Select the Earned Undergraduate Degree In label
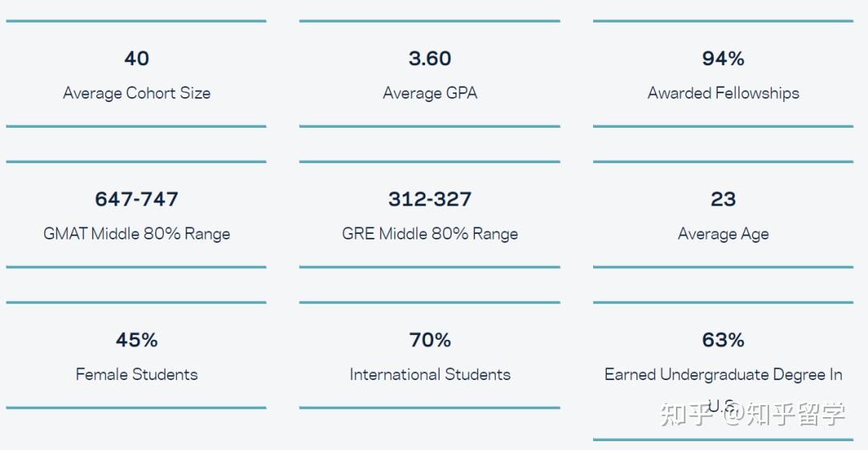Viewport: 868px width, 450px height. (723, 374)
